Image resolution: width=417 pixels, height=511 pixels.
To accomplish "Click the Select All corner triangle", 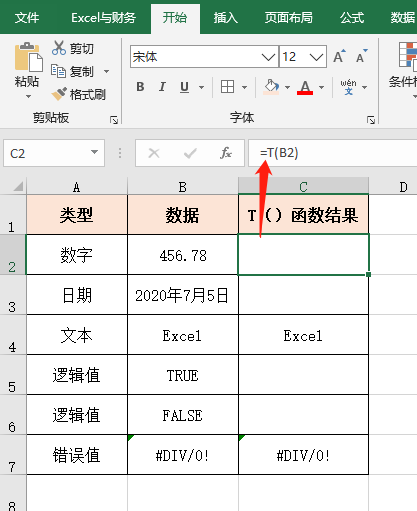I will click(19, 186).
